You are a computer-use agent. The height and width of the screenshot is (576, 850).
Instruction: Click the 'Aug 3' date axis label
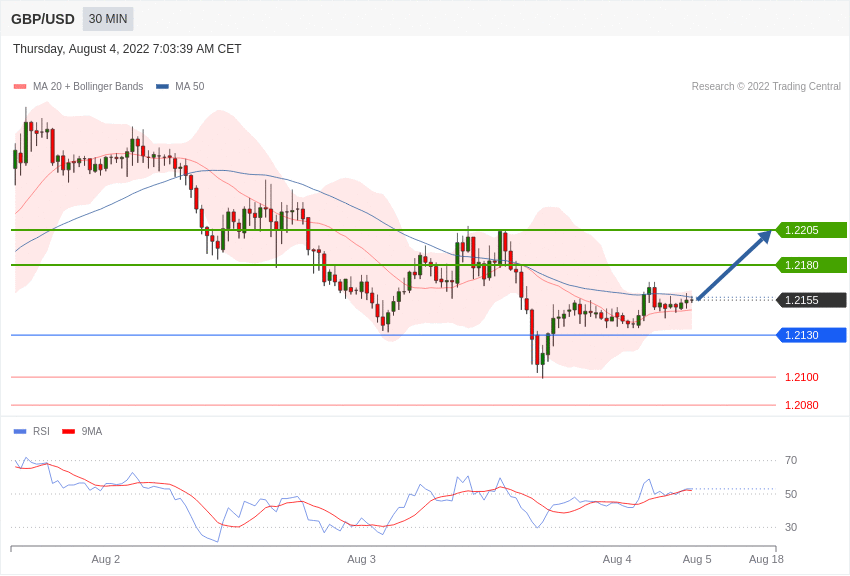pyautogui.click(x=361, y=559)
